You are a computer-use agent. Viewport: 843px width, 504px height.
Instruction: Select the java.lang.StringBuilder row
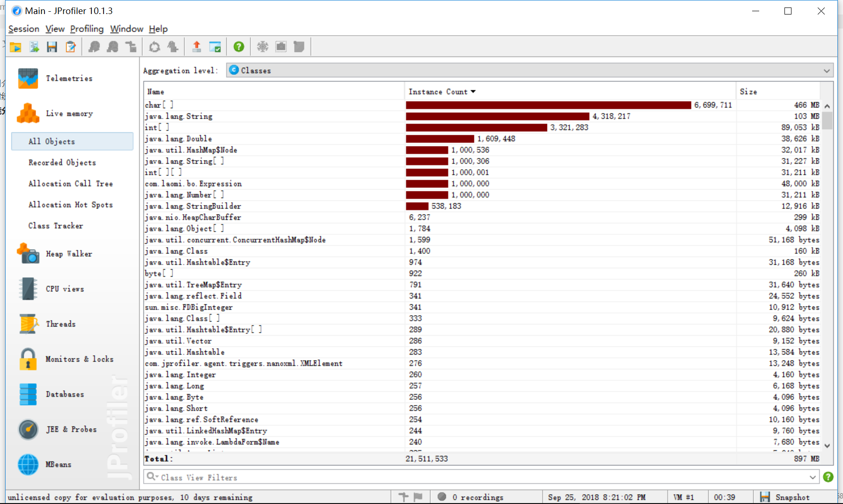[482, 206]
